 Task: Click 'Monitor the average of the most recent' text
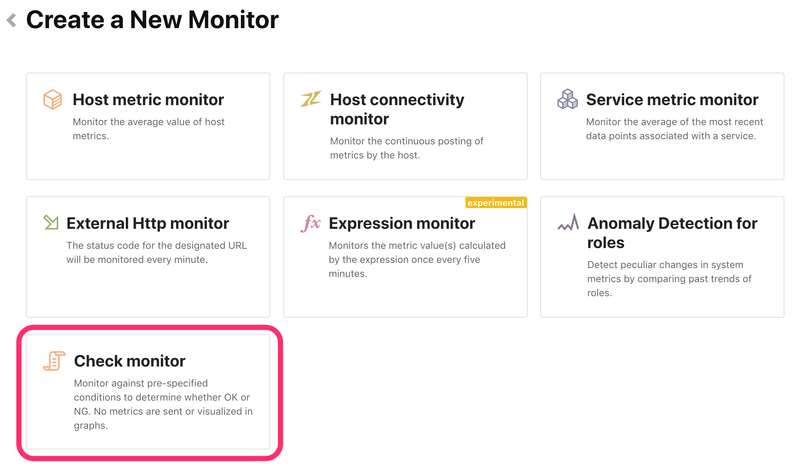coord(674,129)
